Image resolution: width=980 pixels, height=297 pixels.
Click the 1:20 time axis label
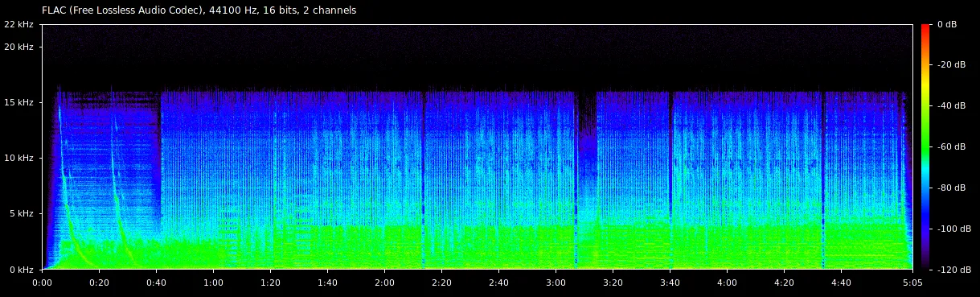pos(270,283)
